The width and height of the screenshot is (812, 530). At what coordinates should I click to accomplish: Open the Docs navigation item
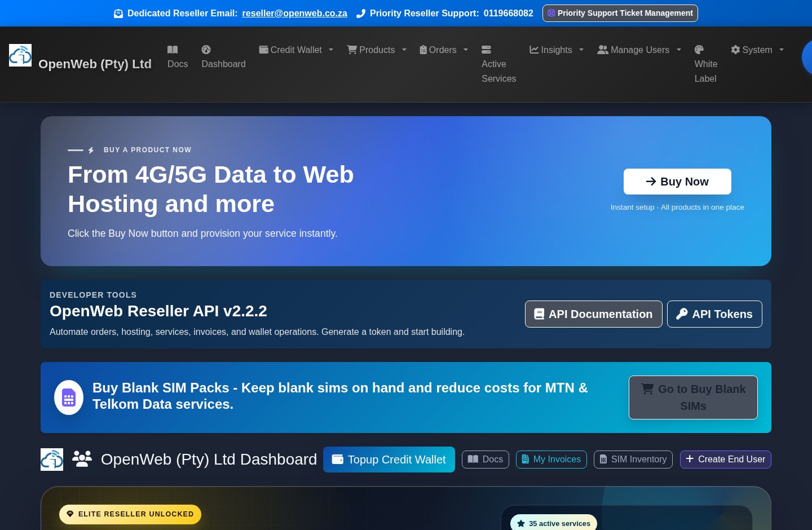[x=178, y=57]
